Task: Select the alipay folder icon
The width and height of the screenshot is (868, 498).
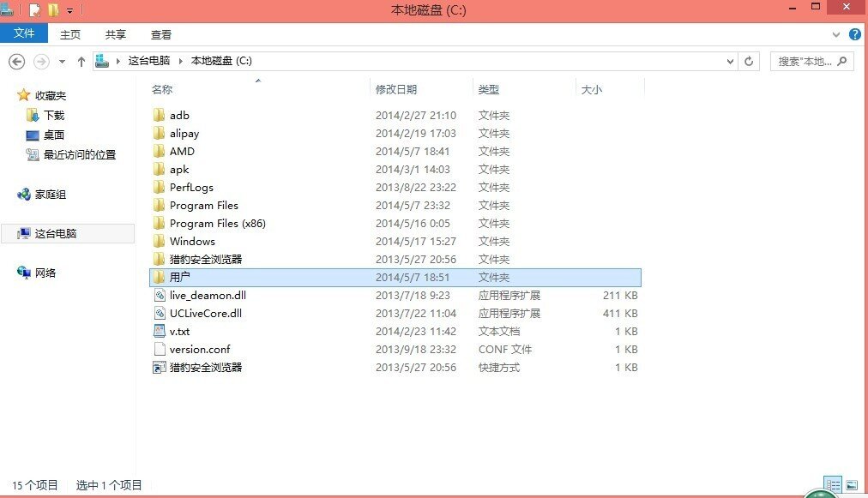Action: pyautogui.click(x=159, y=134)
